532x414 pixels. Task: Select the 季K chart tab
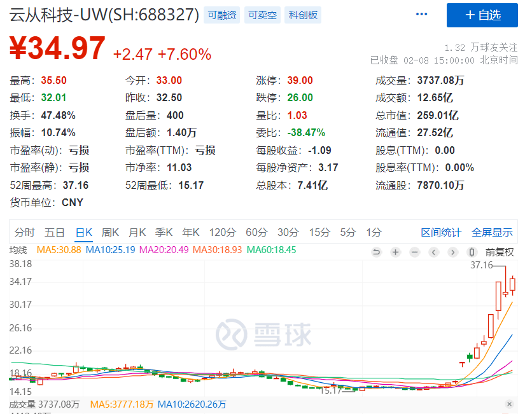164,232
